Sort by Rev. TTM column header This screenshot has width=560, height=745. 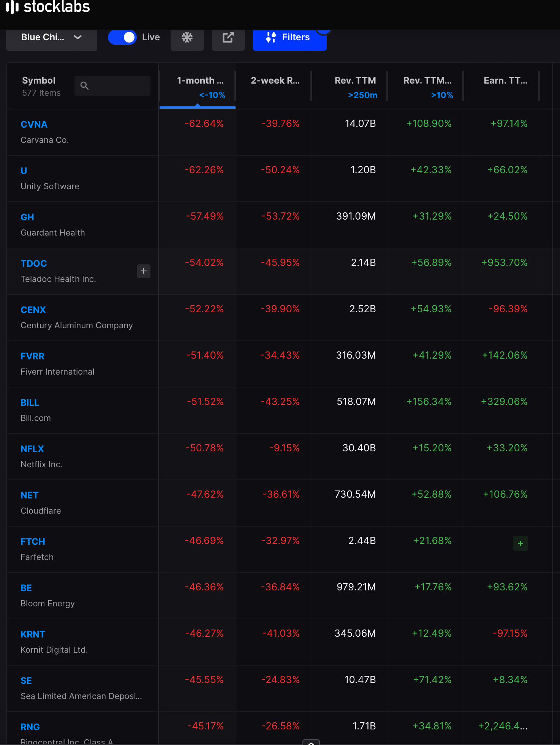tap(355, 81)
